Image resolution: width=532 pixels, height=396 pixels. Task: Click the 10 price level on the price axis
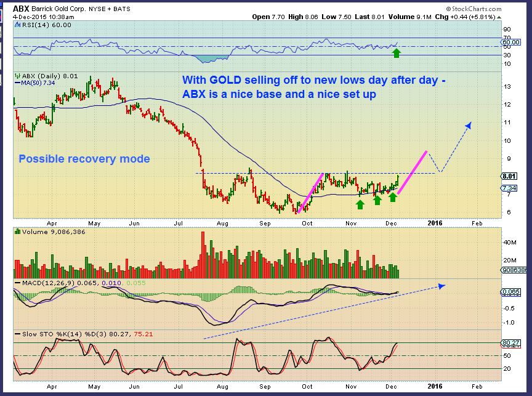pos(507,141)
